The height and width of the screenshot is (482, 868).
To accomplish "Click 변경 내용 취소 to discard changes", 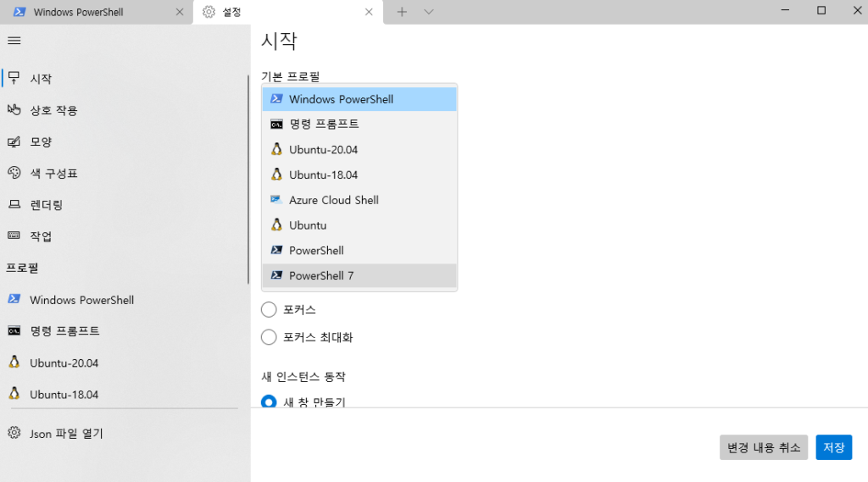I will tap(764, 447).
